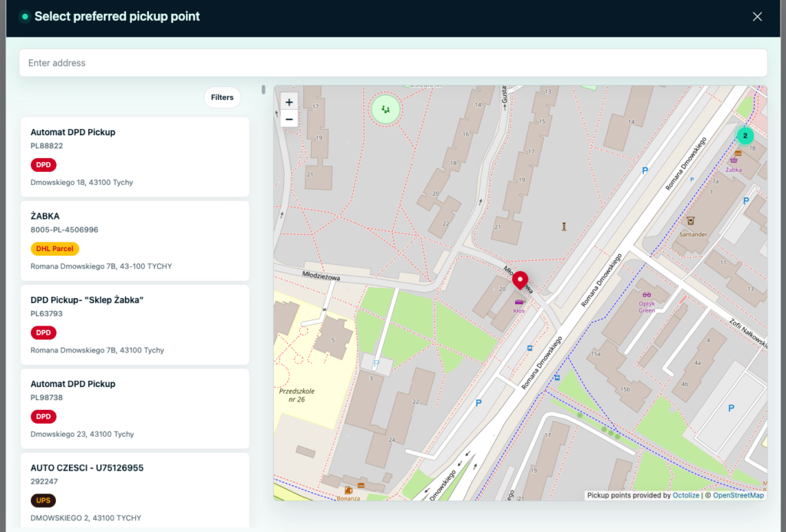Click the red pickup location pin on map
786x532 pixels.
520,280
